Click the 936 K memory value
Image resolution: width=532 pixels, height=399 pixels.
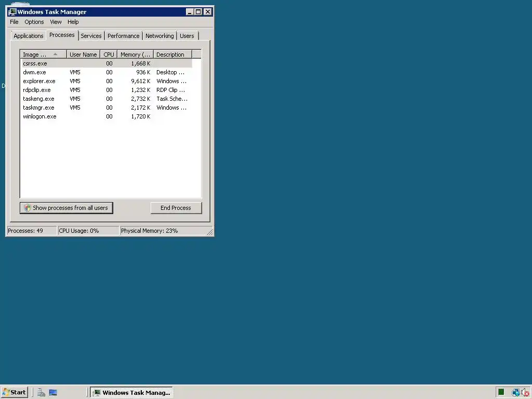point(143,72)
